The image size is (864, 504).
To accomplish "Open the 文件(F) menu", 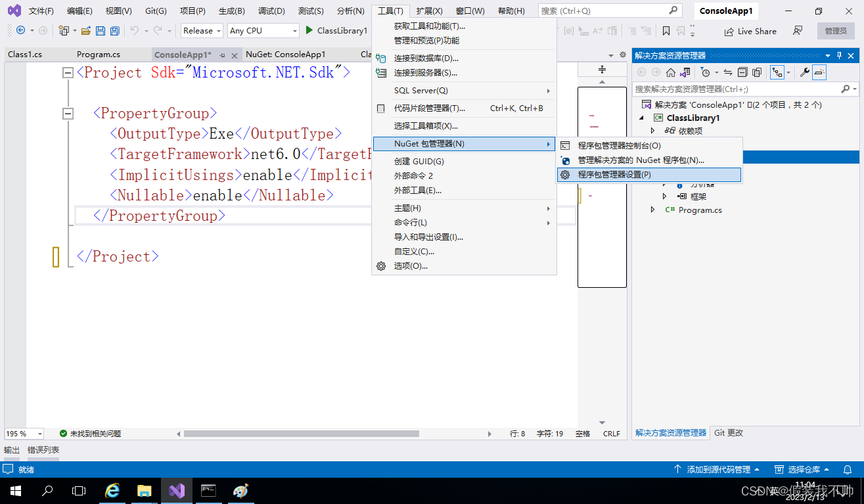I will click(x=41, y=11).
